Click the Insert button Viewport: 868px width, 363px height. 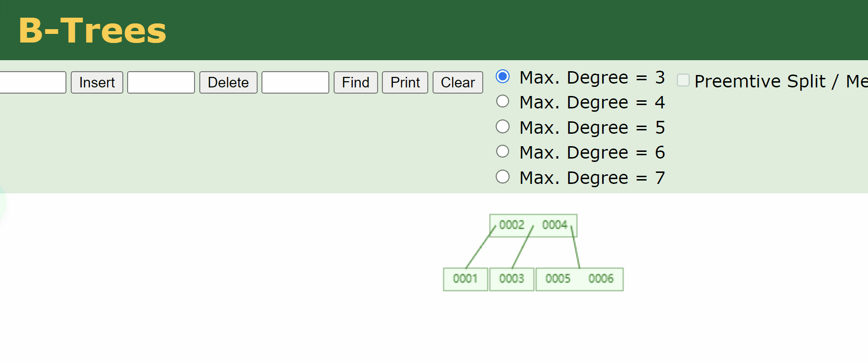[x=97, y=82]
